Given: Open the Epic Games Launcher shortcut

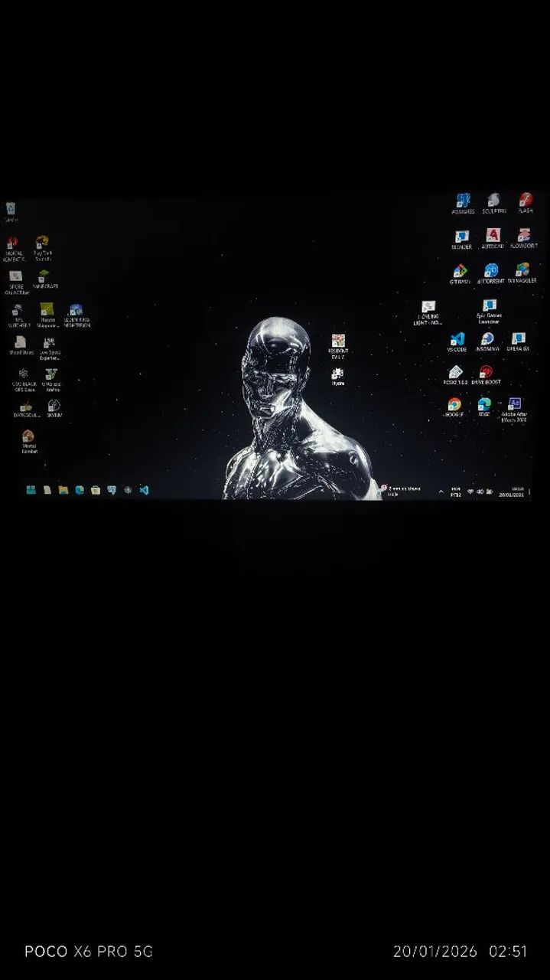Looking at the screenshot, I should pos(489,305).
